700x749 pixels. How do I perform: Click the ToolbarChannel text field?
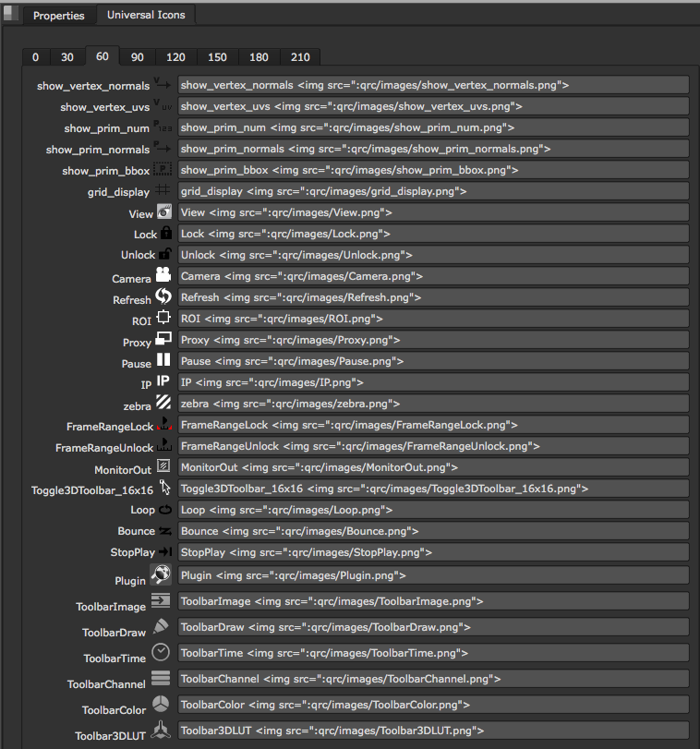(x=433, y=679)
